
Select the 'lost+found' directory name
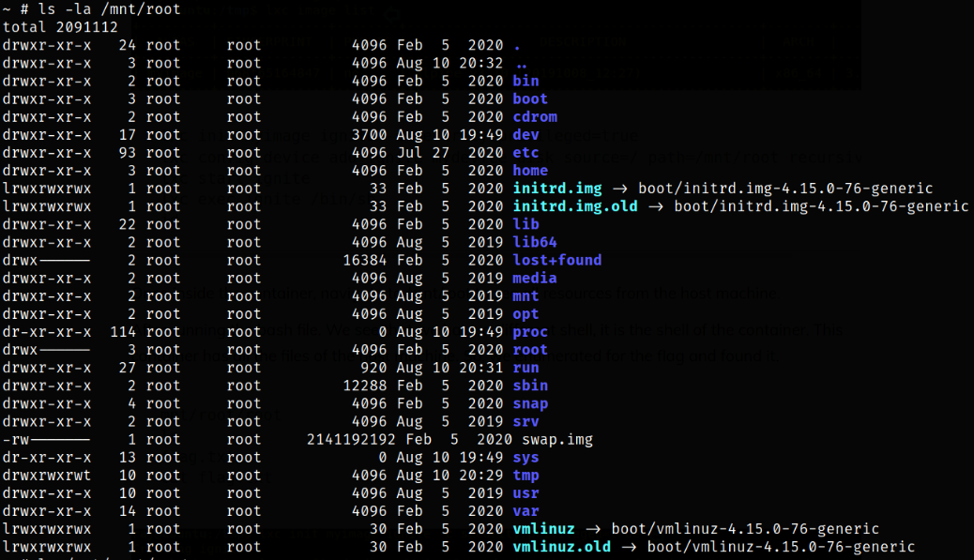click(x=557, y=261)
